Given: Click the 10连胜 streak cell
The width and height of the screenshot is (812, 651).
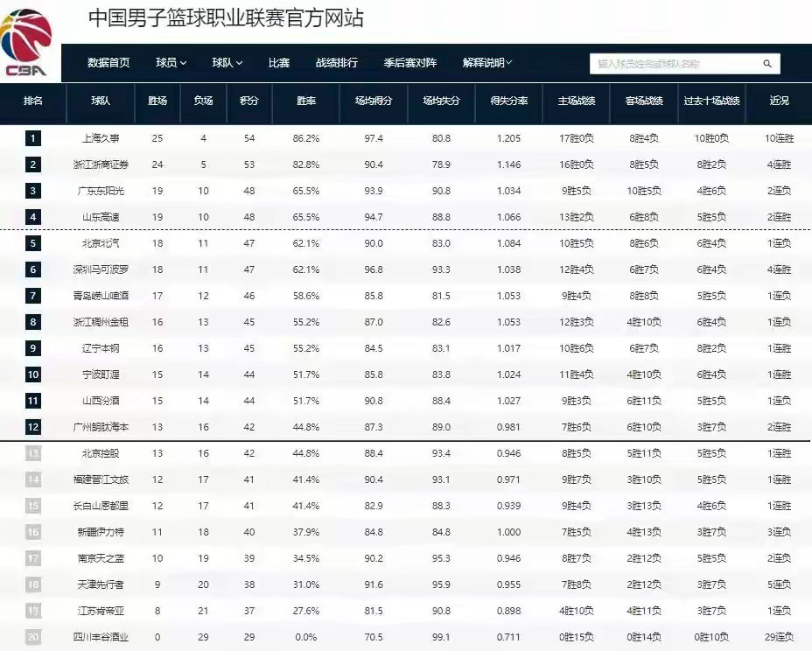Looking at the screenshot, I should [x=779, y=138].
